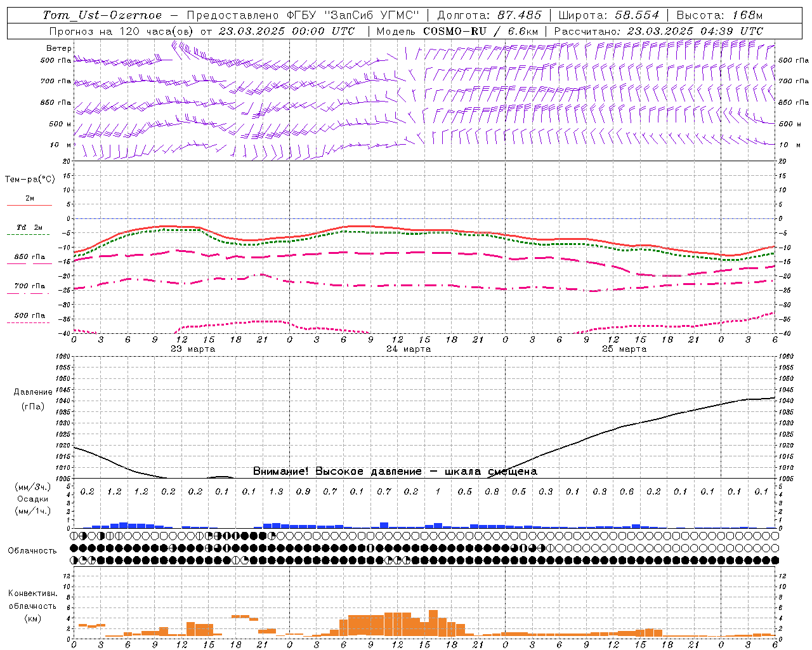Viewport: 812px width, 650px height.
Task: Click the Осадки precipitation label
Action: pos(33,499)
